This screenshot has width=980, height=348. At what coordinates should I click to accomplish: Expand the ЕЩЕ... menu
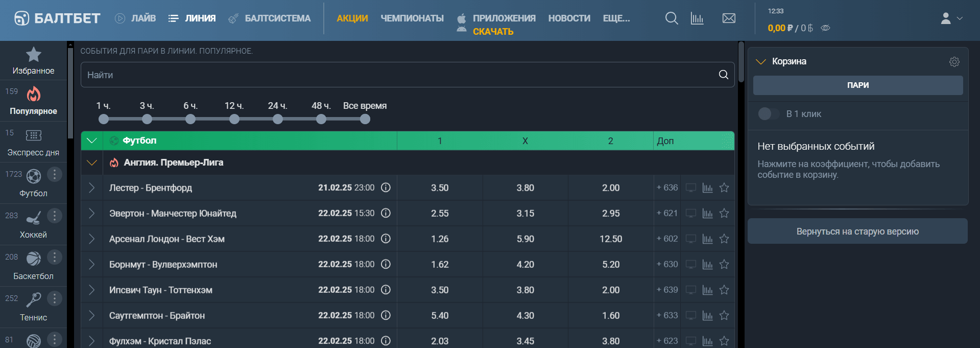point(616,18)
